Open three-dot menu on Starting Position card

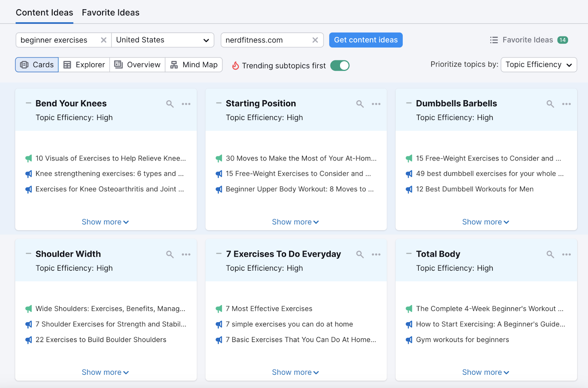click(376, 104)
